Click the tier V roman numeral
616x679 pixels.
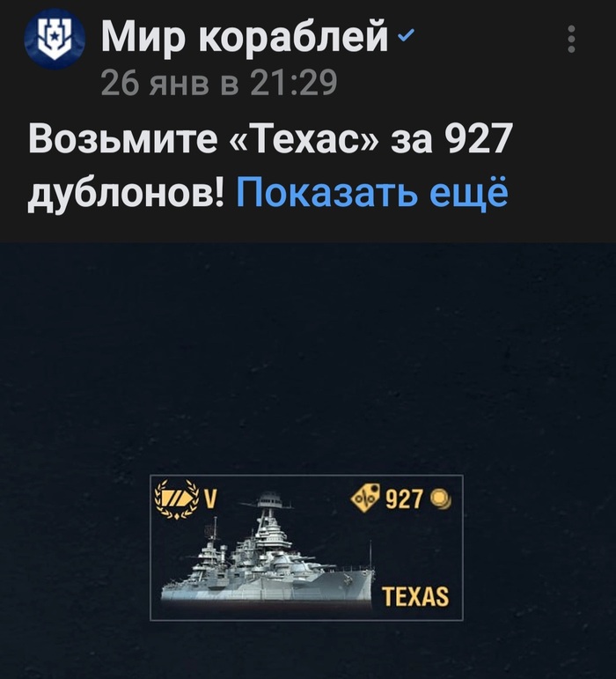(209, 498)
